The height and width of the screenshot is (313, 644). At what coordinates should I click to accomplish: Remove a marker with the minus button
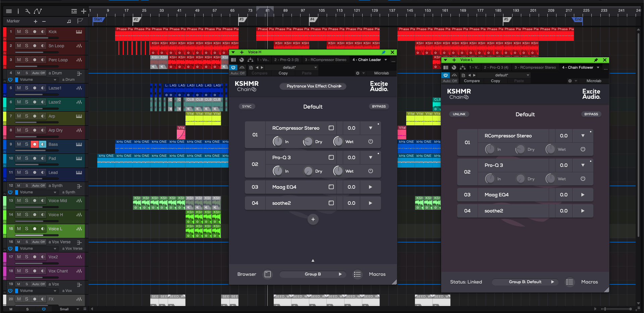pos(44,21)
